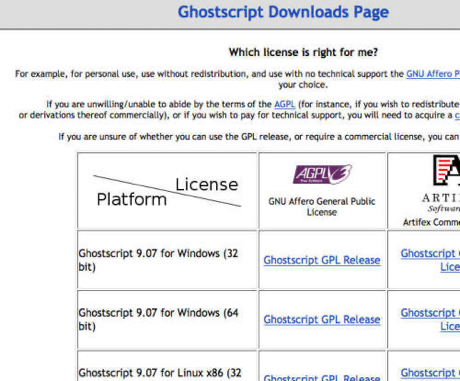Click the Ghostscript Downloads Page heading
460x381 pixels.
point(283,12)
